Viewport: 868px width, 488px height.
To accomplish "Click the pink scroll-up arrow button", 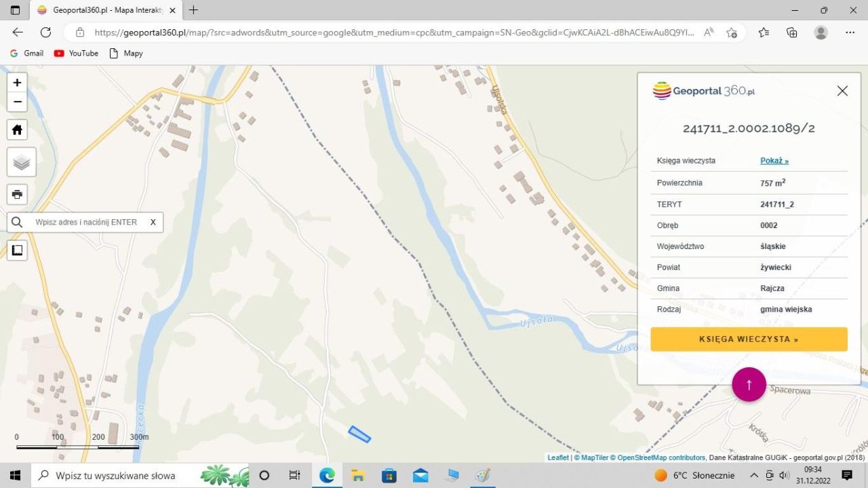I will [749, 385].
